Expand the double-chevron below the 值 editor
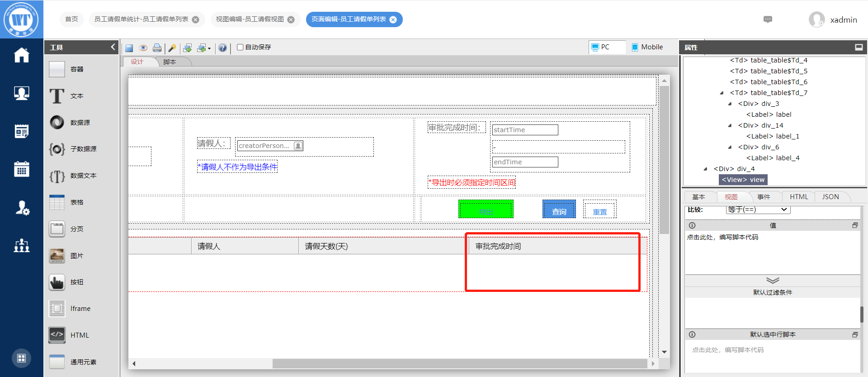 point(773,280)
